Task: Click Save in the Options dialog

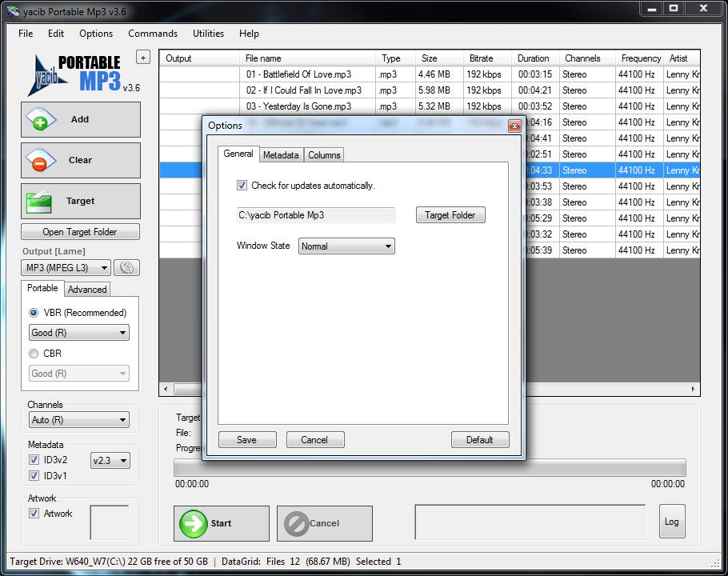Action: pos(247,439)
